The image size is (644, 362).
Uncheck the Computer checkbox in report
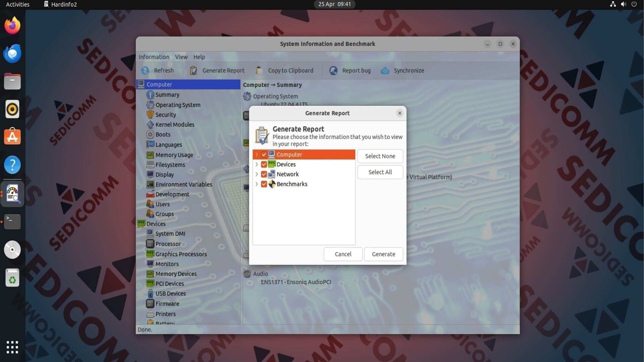[x=264, y=155]
